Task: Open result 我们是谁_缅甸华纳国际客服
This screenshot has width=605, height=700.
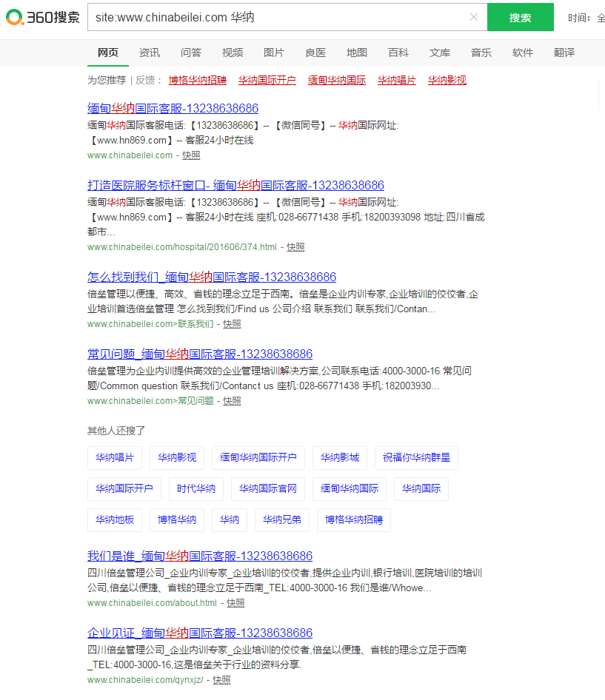Action: 200,556
